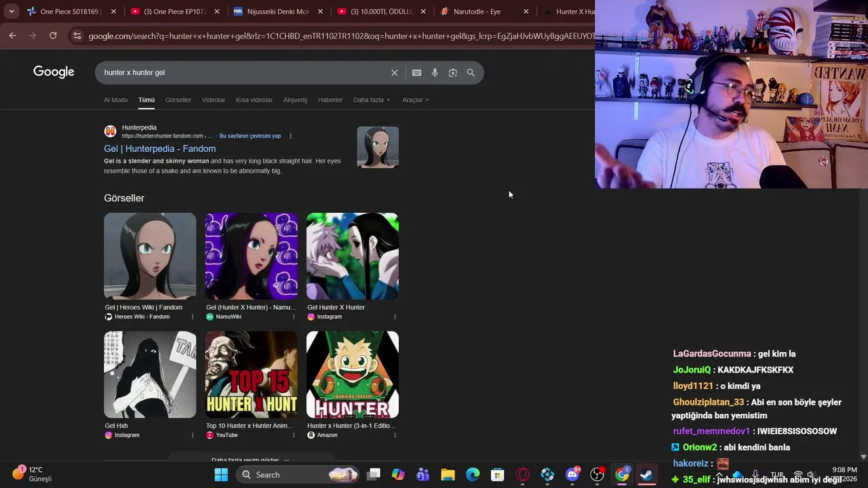Open Steam from the taskbar
The image size is (868, 488).
point(646,474)
